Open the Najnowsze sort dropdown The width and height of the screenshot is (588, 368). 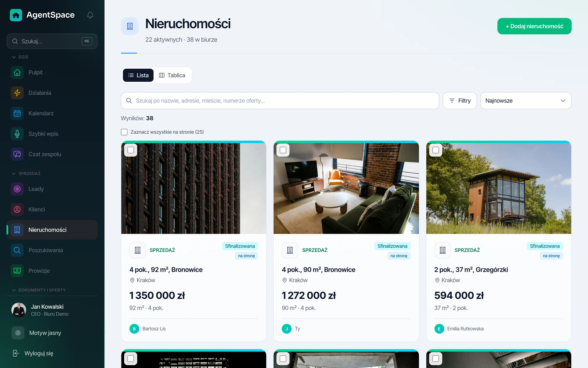(x=526, y=101)
